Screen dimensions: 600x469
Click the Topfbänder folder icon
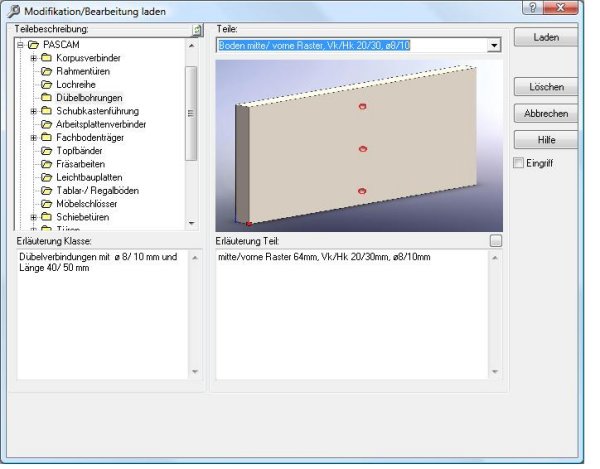(47, 151)
